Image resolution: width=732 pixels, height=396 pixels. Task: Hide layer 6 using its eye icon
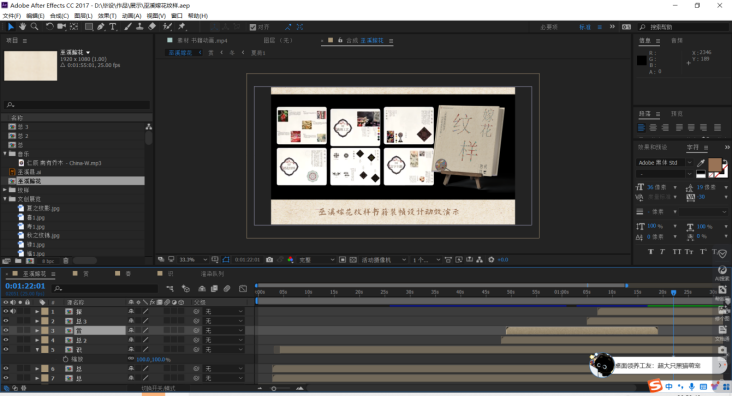click(6, 368)
